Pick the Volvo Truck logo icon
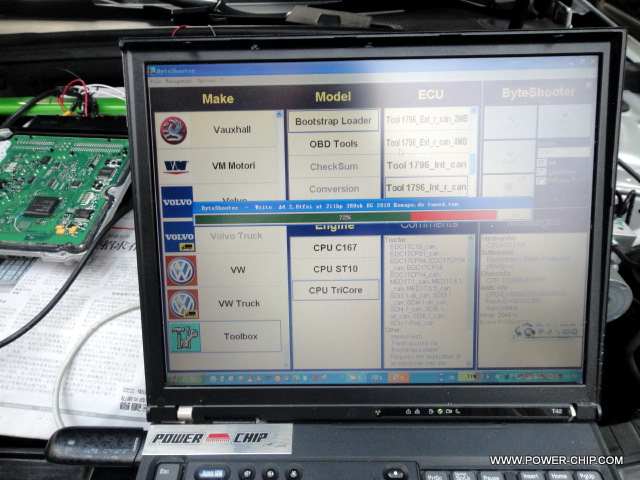Screen dimensions: 640x480 pos(179,237)
